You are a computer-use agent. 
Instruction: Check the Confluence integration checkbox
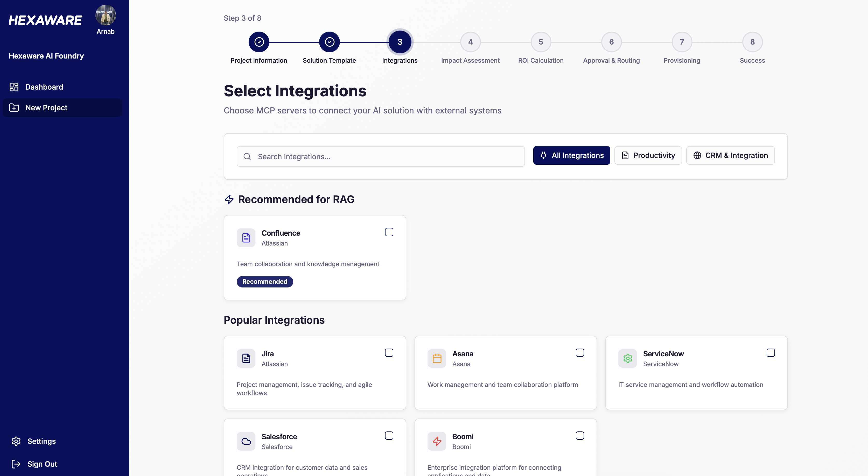389,232
